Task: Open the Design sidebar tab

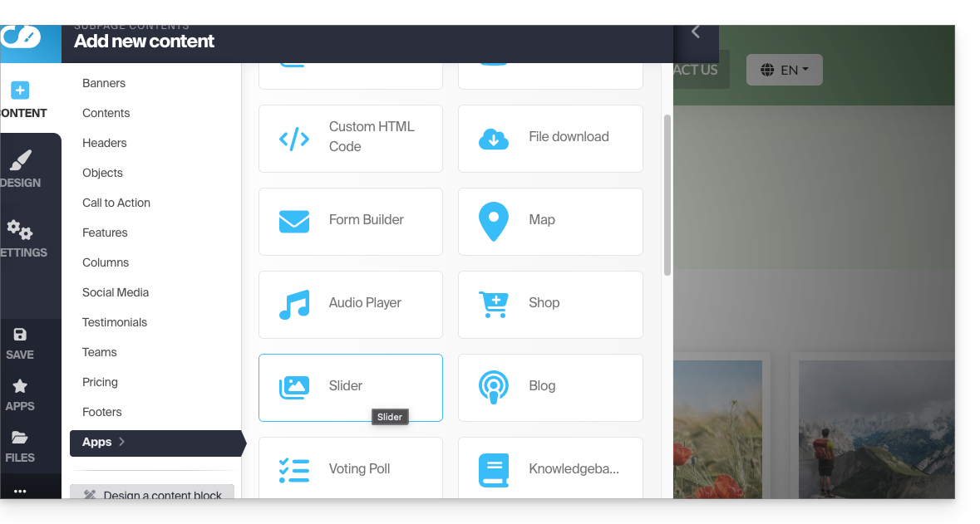Action: (21, 169)
